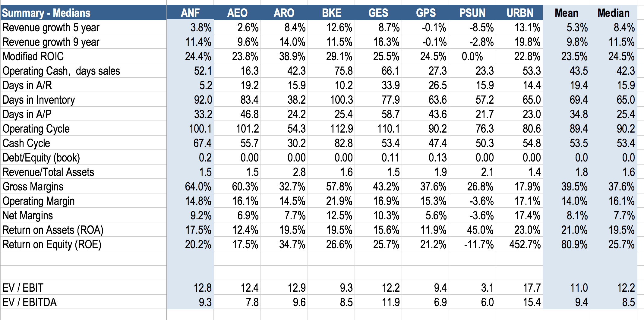
Task: Select the Operating Cycle row label
Action: coord(36,129)
